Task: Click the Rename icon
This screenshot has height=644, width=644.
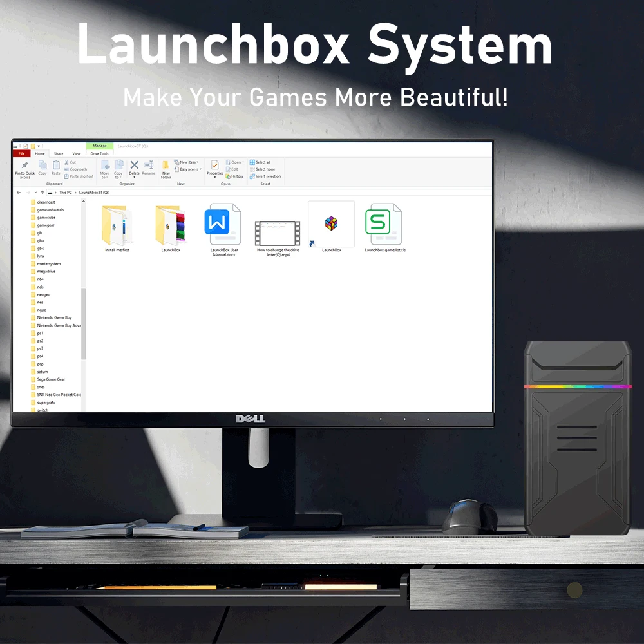Action: click(149, 165)
